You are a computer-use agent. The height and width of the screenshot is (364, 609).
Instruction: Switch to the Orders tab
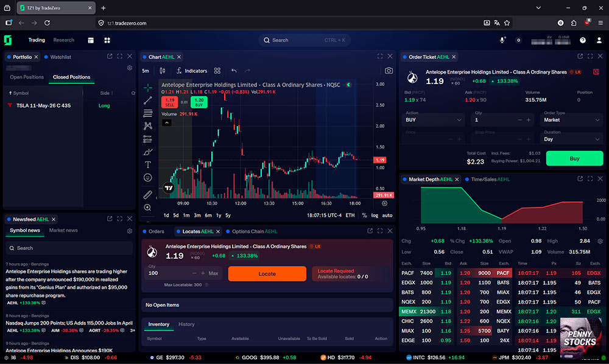pyautogui.click(x=153, y=231)
